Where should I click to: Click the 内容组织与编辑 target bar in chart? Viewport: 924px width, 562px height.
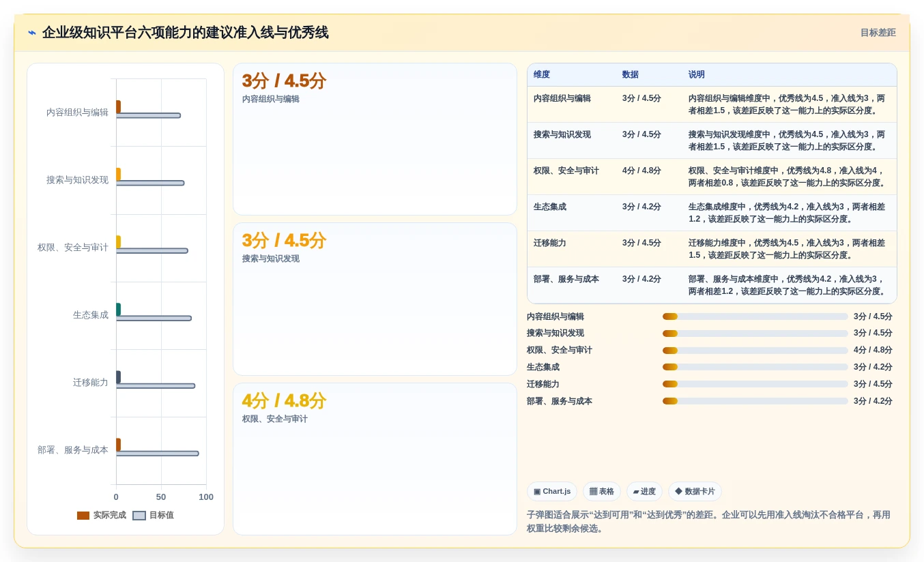click(148, 115)
